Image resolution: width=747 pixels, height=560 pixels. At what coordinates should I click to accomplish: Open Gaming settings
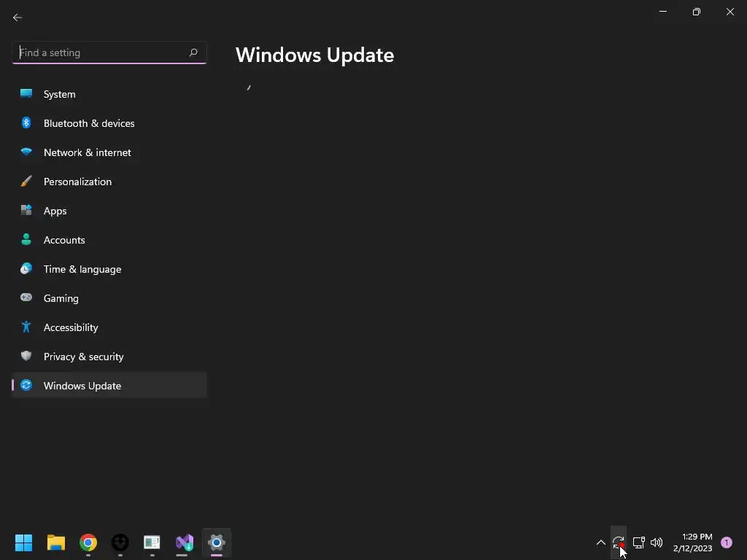(109, 298)
